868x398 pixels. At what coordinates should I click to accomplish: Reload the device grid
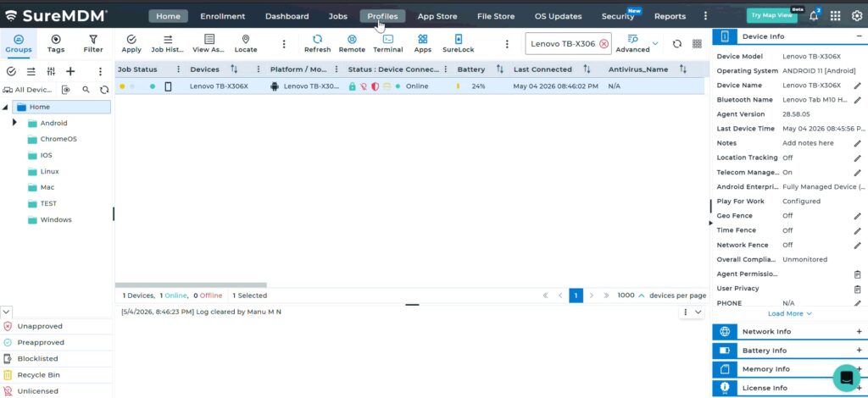pos(677,44)
